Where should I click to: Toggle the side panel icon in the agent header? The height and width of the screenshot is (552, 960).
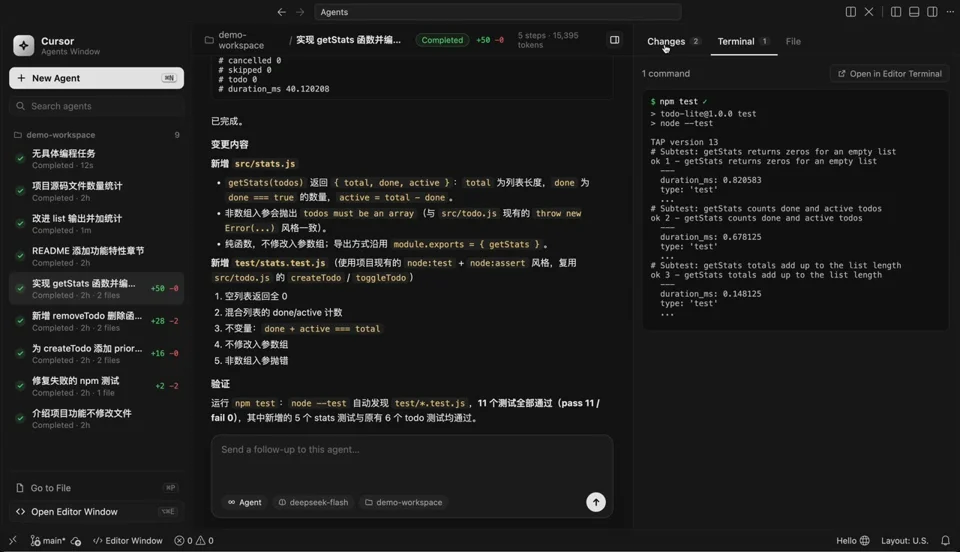614,40
